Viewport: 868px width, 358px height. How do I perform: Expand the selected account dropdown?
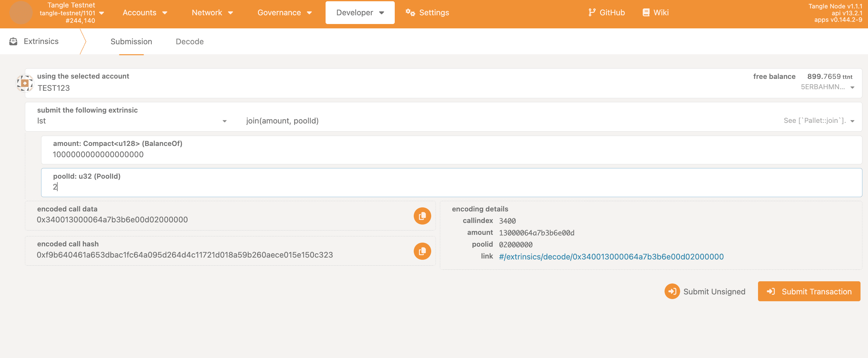coord(855,88)
